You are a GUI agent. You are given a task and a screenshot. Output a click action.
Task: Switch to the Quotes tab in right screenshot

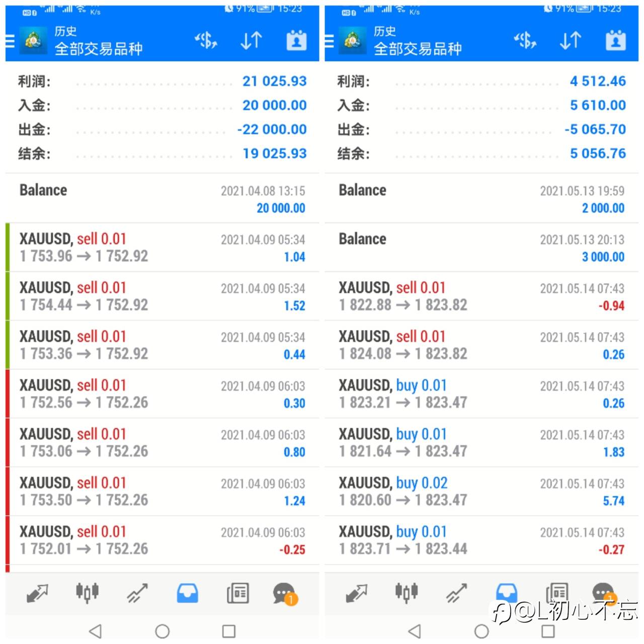(357, 593)
